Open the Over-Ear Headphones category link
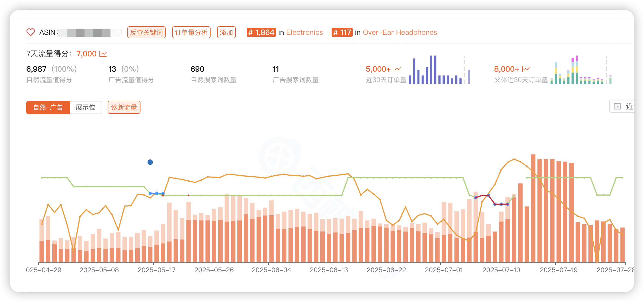 (399, 32)
